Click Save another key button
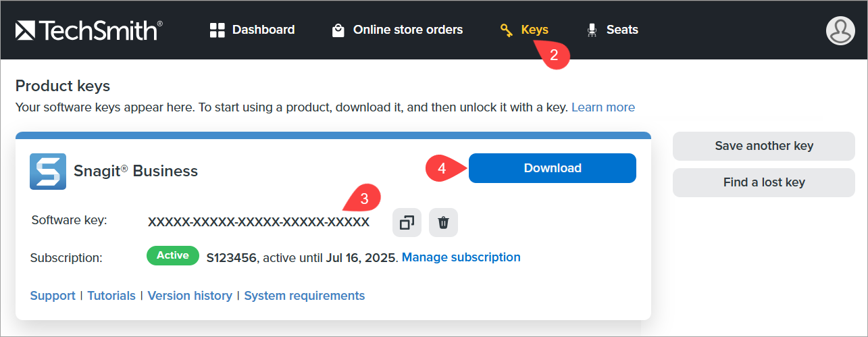This screenshot has height=337, width=868. [764, 146]
